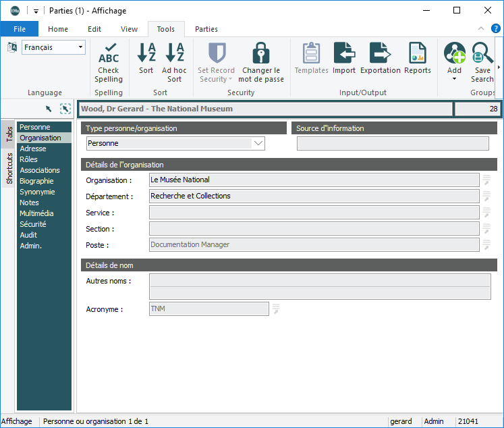This screenshot has height=428, width=504.
Task: Switch to the Edit ribbon tab
Action: coord(94,29)
